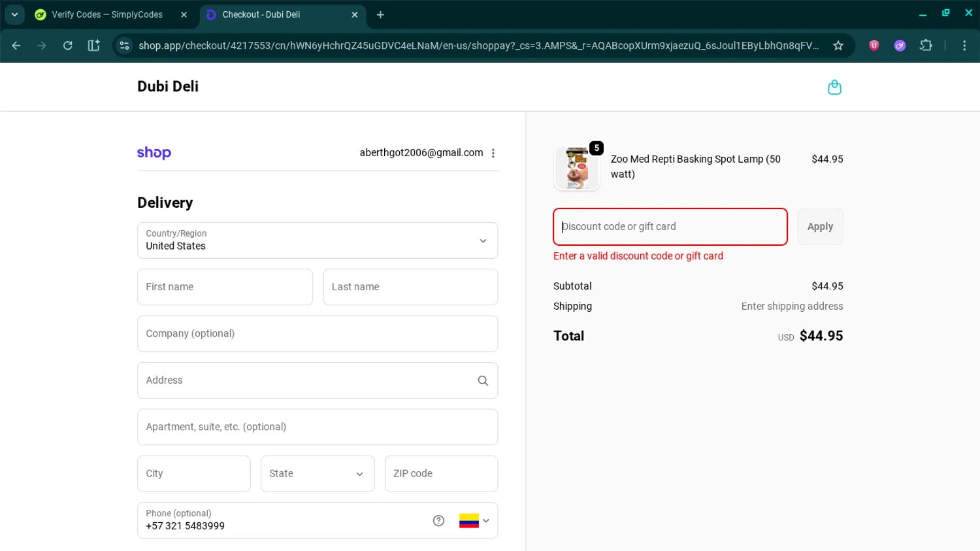
Task: Open the split view sidebar icon
Action: pyautogui.click(x=93, y=45)
